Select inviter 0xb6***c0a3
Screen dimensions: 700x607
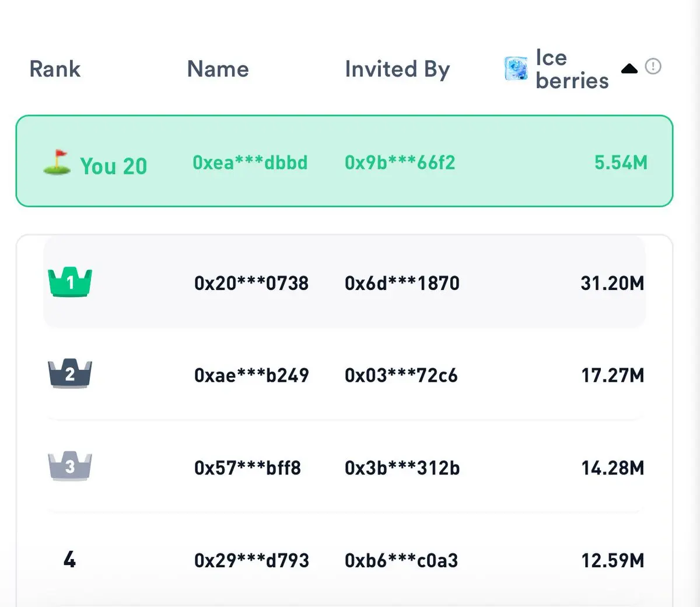click(401, 560)
